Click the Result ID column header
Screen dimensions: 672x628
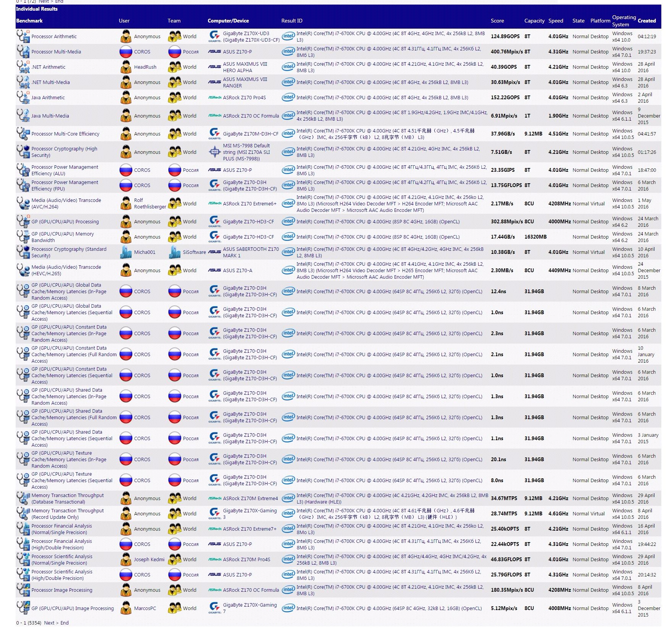tap(292, 21)
